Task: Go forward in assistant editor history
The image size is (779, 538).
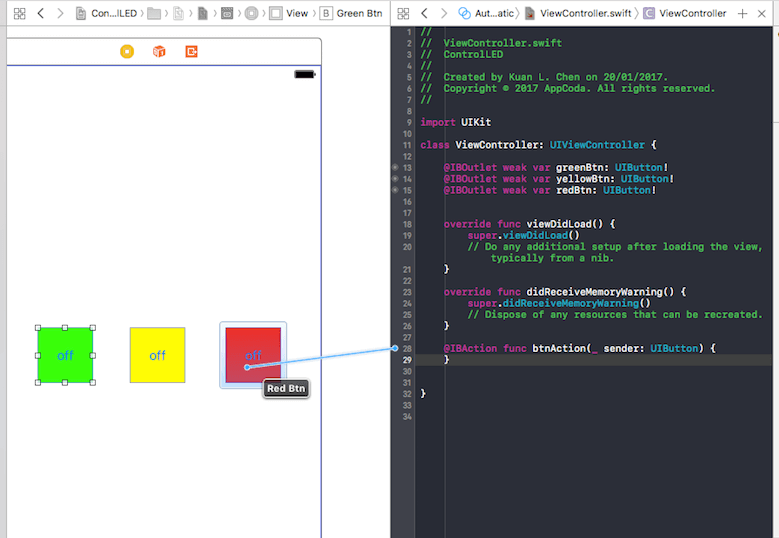Action: pos(444,13)
